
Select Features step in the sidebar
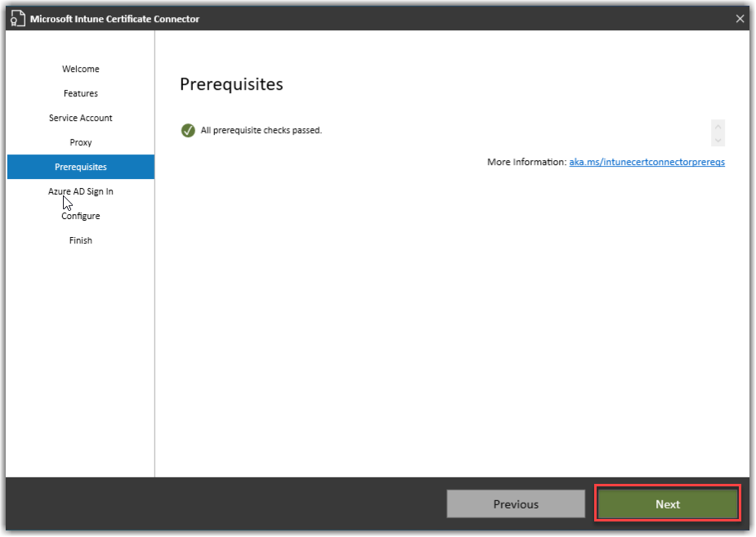(81, 93)
